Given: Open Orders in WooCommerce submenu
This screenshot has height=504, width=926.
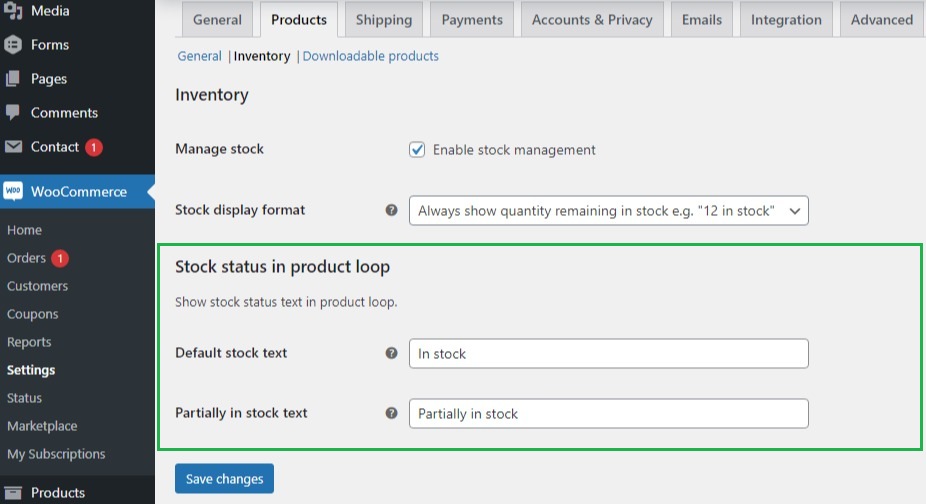Looking at the screenshot, I should (x=27, y=258).
